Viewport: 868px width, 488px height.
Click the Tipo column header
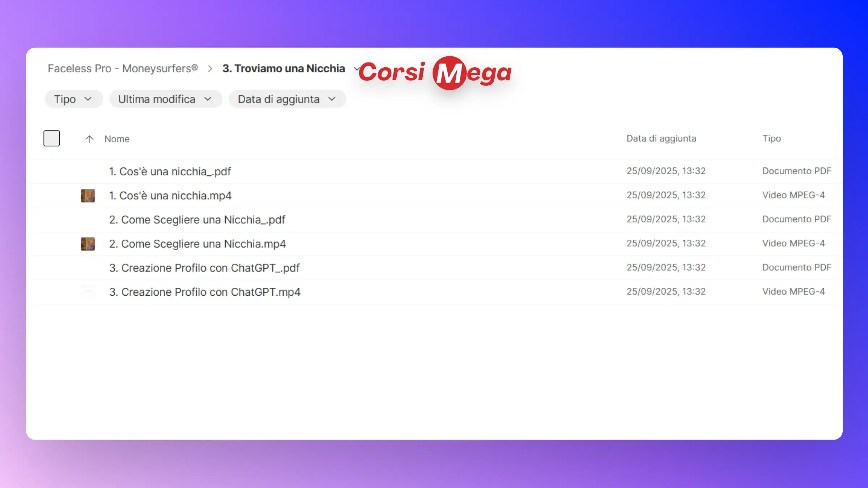click(771, 138)
